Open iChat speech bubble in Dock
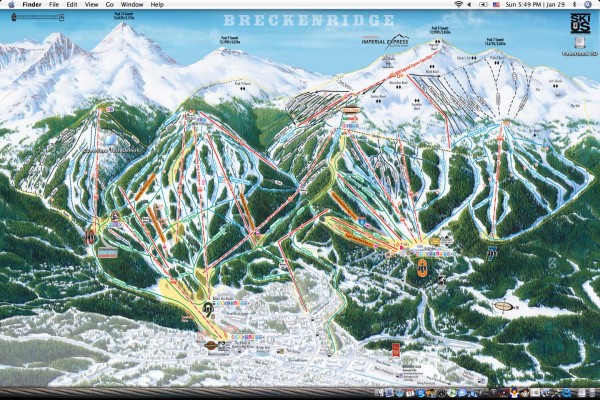 [x=462, y=393]
